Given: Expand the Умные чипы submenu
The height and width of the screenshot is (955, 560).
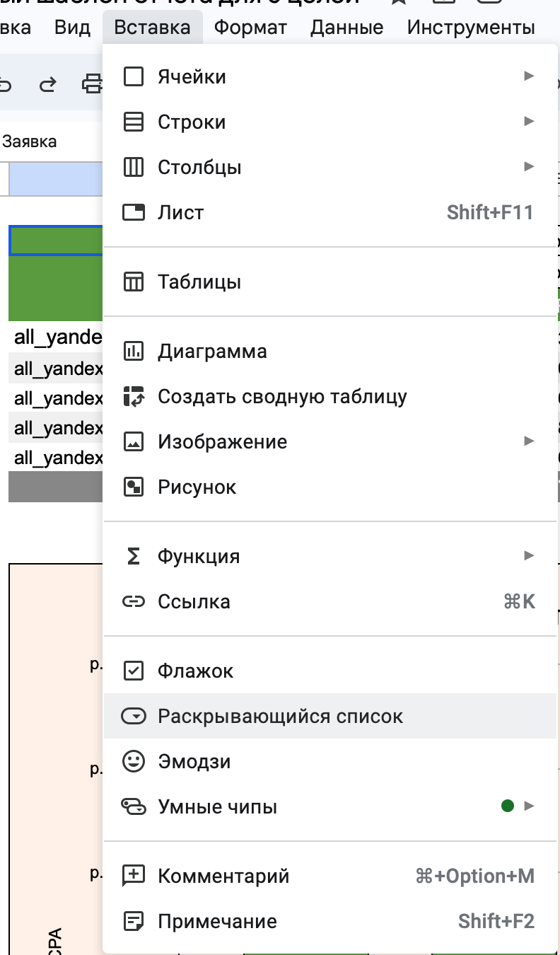Looking at the screenshot, I should (x=529, y=806).
